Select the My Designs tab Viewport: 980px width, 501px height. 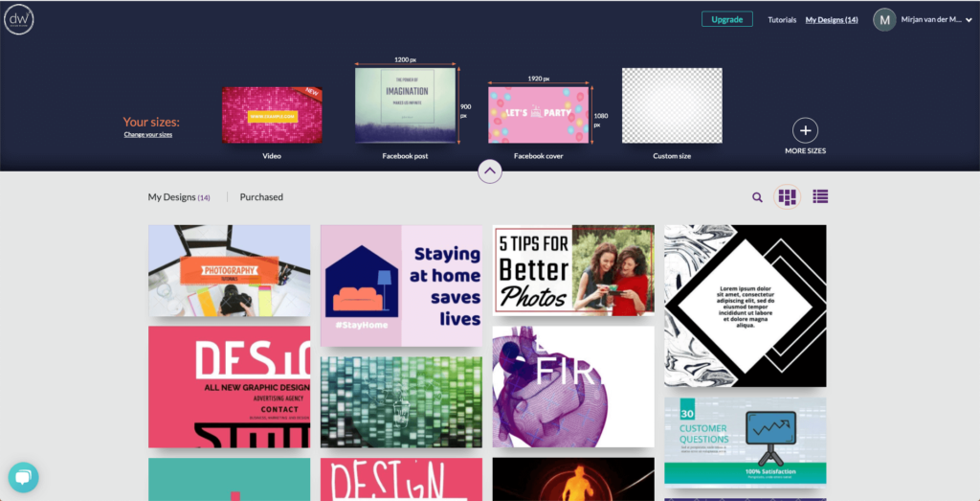pos(179,197)
